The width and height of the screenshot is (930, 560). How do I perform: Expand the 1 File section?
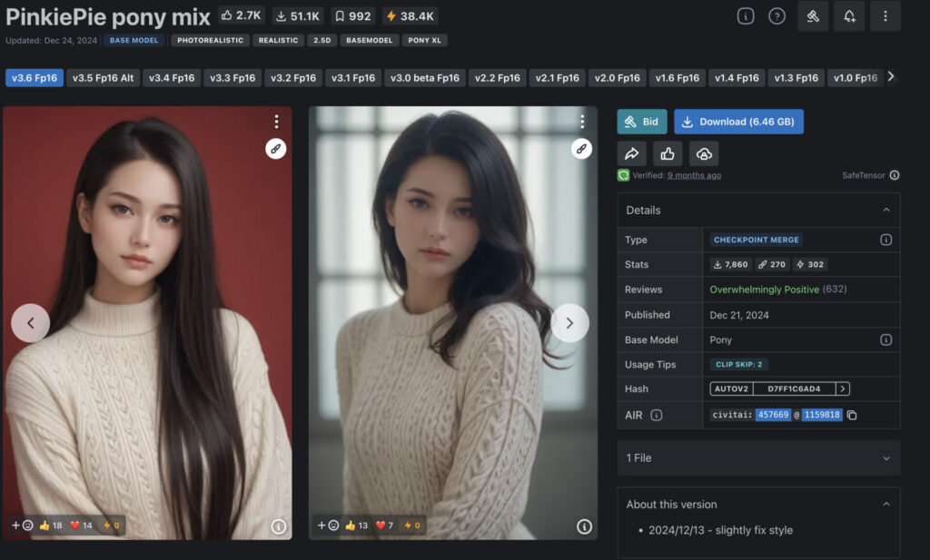point(886,458)
